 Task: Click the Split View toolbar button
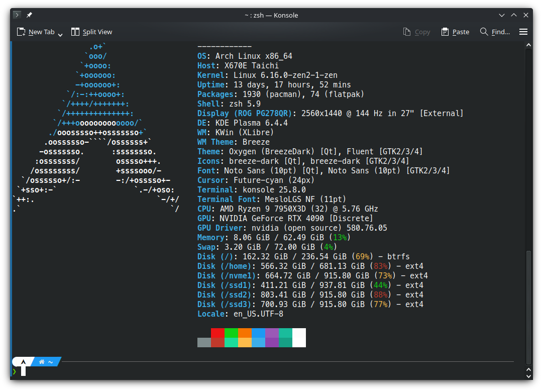(91, 32)
